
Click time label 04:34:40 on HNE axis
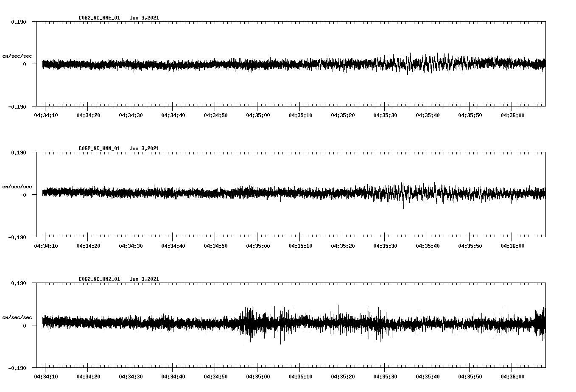pyautogui.click(x=173, y=115)
